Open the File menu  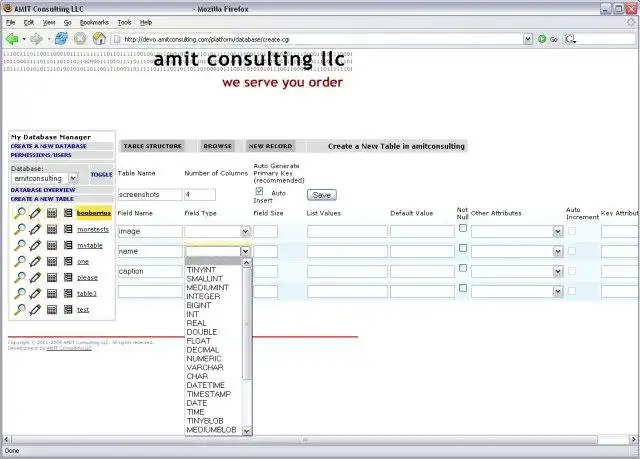click(x=11, y=22)
